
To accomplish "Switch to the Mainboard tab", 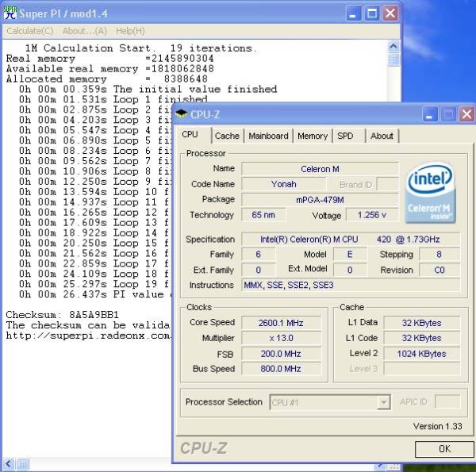I will (x=269, y=136).
